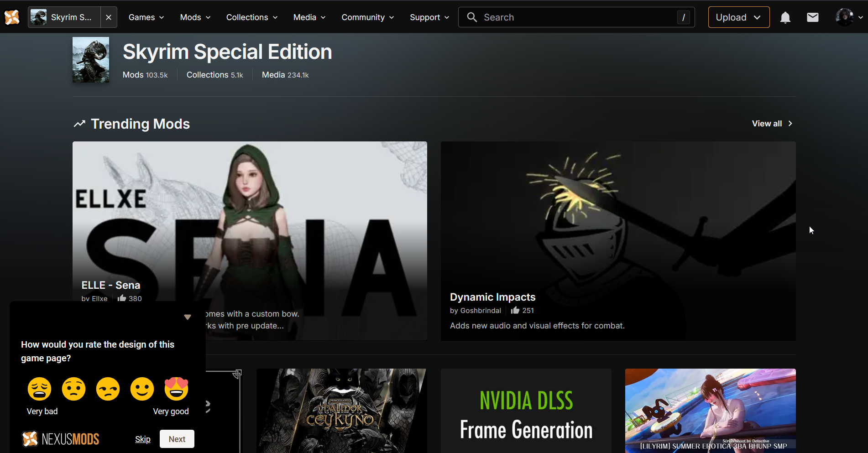
Task: Select the worried face rating emoji
Action: 74,389
